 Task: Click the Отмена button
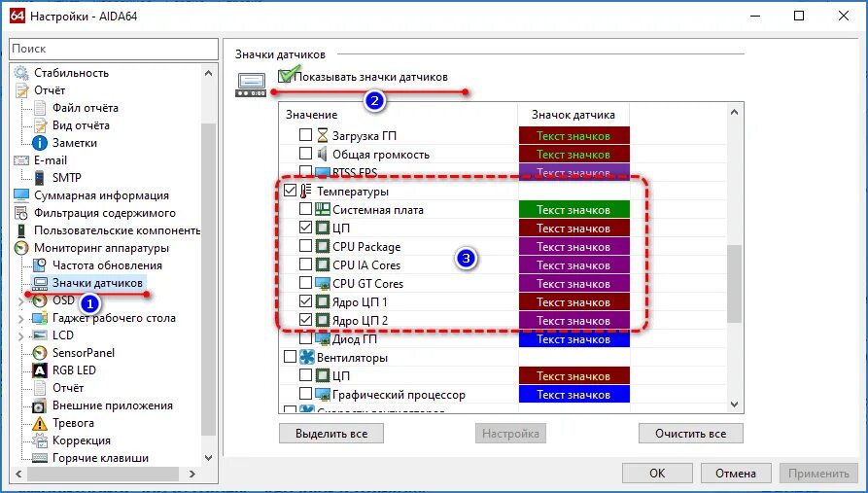pyautogui.click(x=736, y=473)
